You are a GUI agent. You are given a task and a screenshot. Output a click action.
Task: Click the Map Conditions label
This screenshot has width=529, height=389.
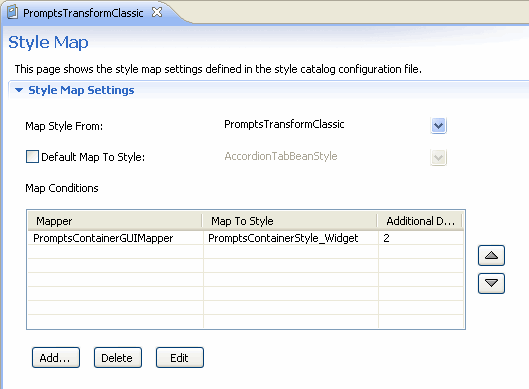click(62, 188)
